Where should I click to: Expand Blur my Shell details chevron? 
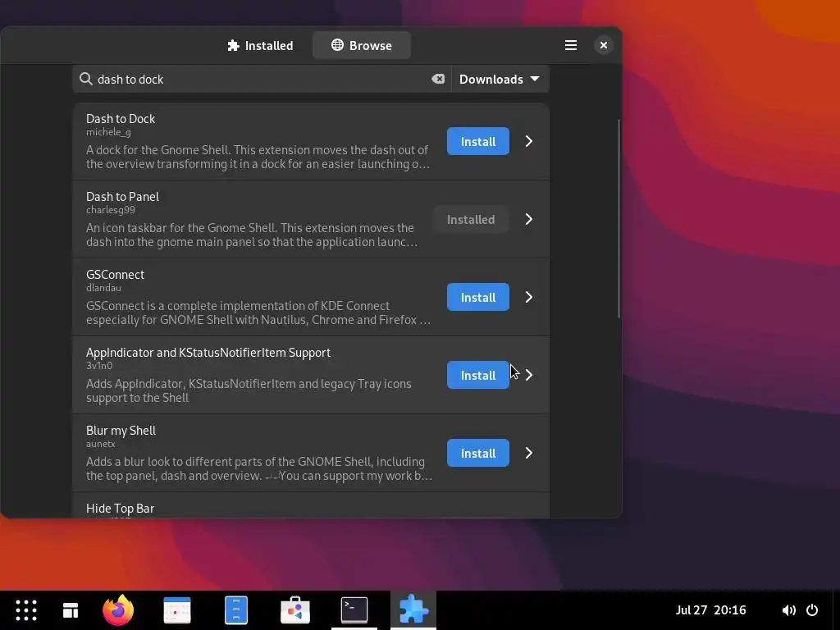tap(529, 453)
